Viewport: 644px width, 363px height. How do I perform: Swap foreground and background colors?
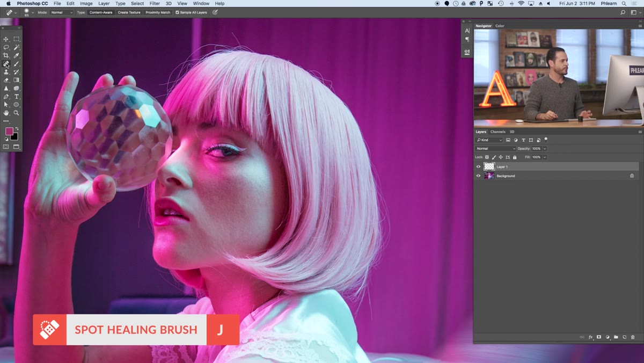tap(17, 128)
